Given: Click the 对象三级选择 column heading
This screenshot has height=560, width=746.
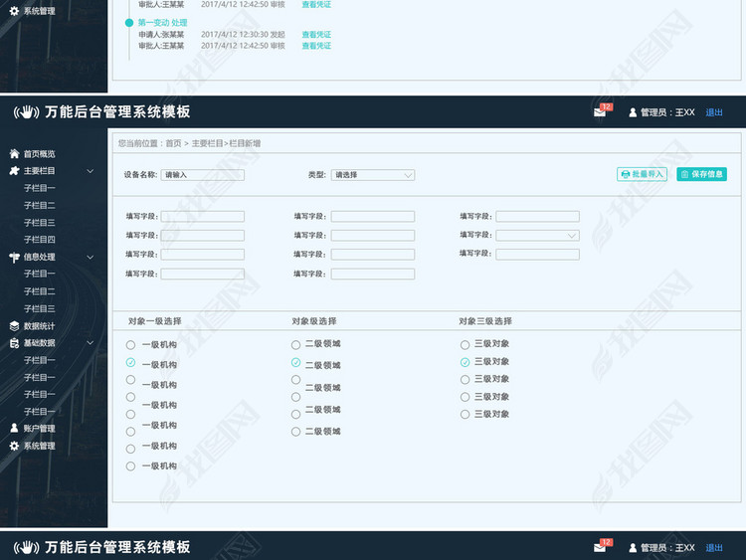Looking at the screenshot, I should (x=485, y=321).
